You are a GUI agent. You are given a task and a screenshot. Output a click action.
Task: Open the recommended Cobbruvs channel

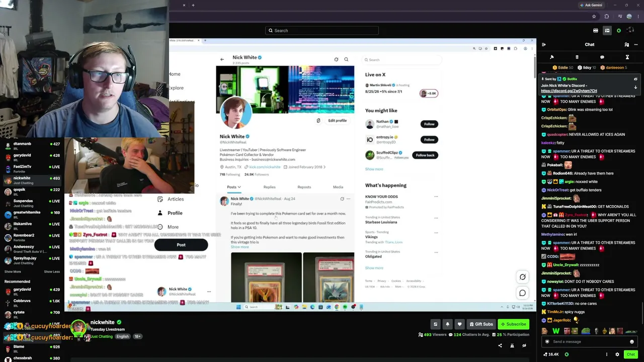click(x=32, y=302)
